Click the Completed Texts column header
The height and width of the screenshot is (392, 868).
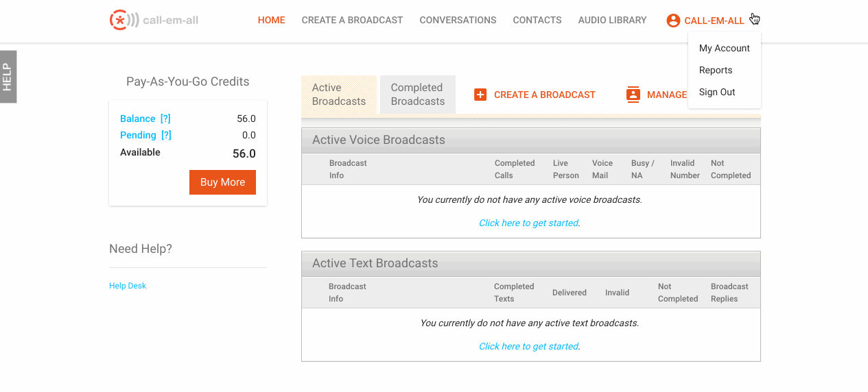(x=514, y=293)
